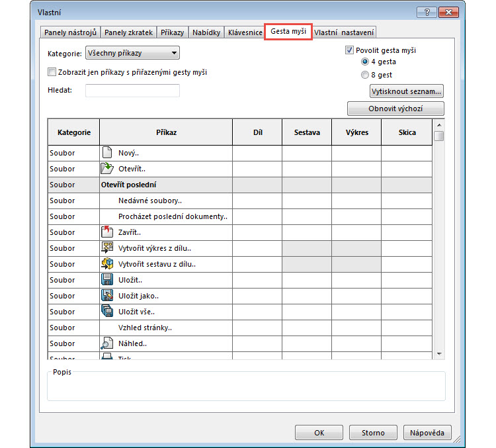Click the Uložit vše icon
The width and height of the screenshot is (496, 448).
(x=107, y=311)
